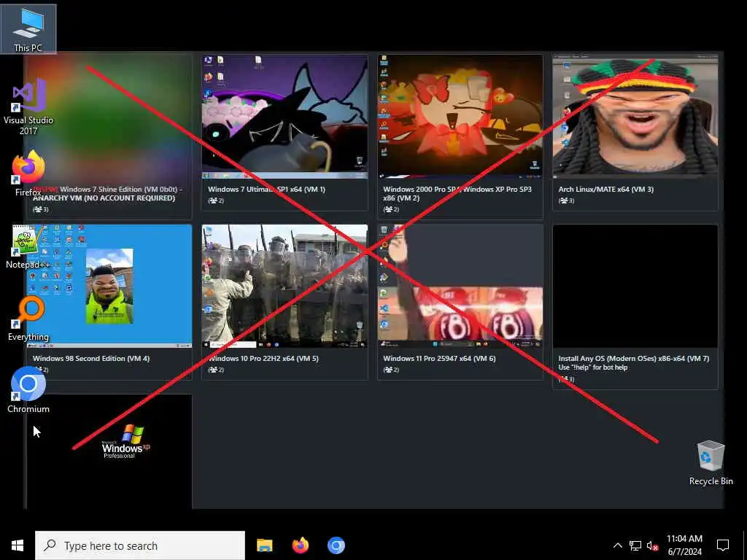Open the Windows 7 Ultimate SP1 x64 (VM 1) thumbnail
The height and width of the screenshot is (560, 747).
(285, 116)
